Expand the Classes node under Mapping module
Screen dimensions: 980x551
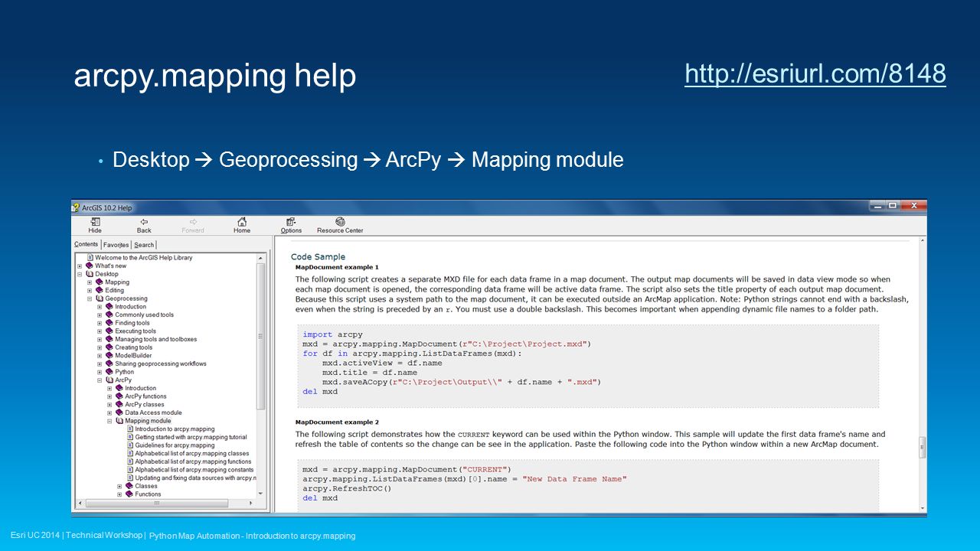point(119,486)
